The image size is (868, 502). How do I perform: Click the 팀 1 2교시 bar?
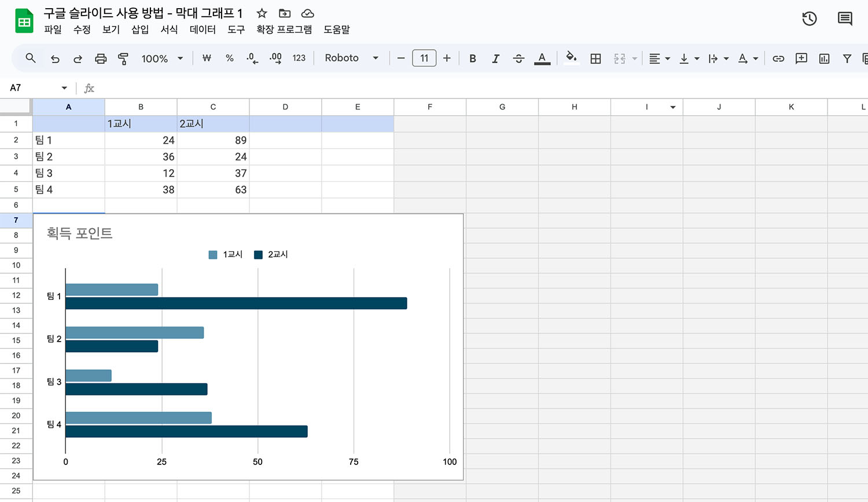pos(236,303)
